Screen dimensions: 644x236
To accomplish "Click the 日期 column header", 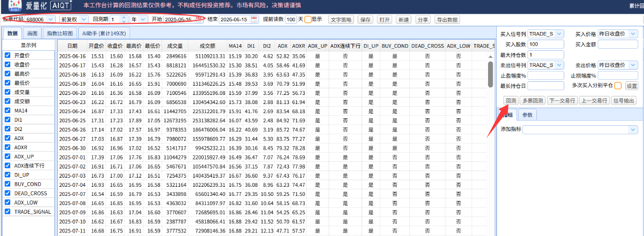I will (x=72, y=46).
